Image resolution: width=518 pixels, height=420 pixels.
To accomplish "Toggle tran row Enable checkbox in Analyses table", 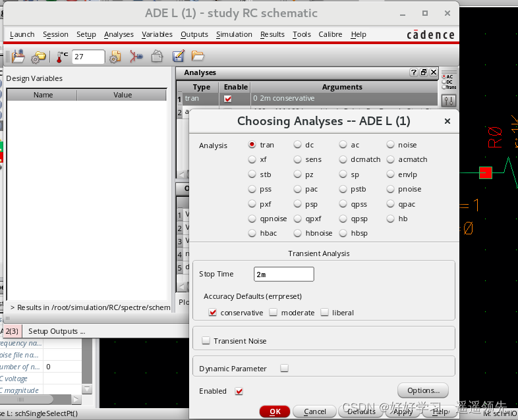I will click(x=227, y=98).
